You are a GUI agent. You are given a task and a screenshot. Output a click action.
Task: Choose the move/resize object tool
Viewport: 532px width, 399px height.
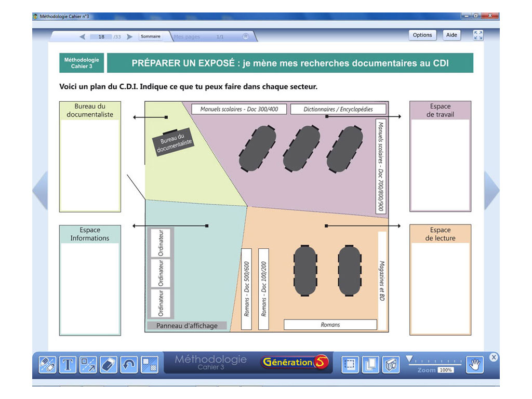[x=88, y=365]
